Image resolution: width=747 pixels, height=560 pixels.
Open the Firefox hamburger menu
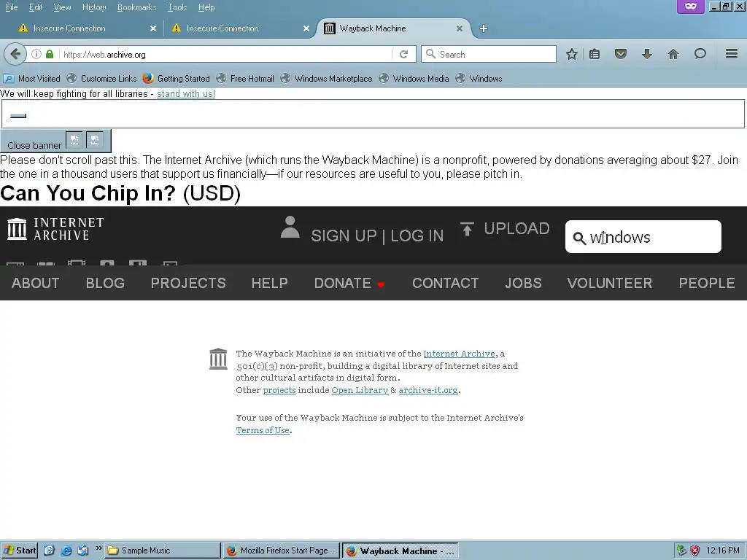coord(732,54)
